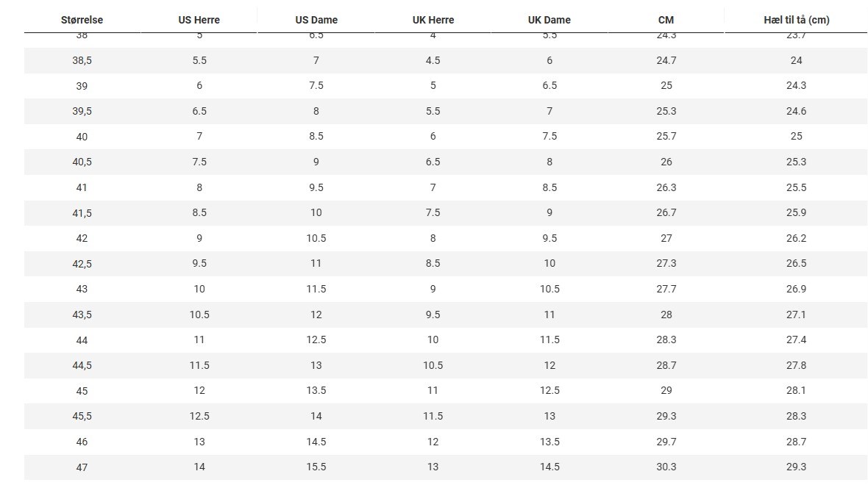Click heel-to-toe value 26.2
868x485 pixels.
796,238
